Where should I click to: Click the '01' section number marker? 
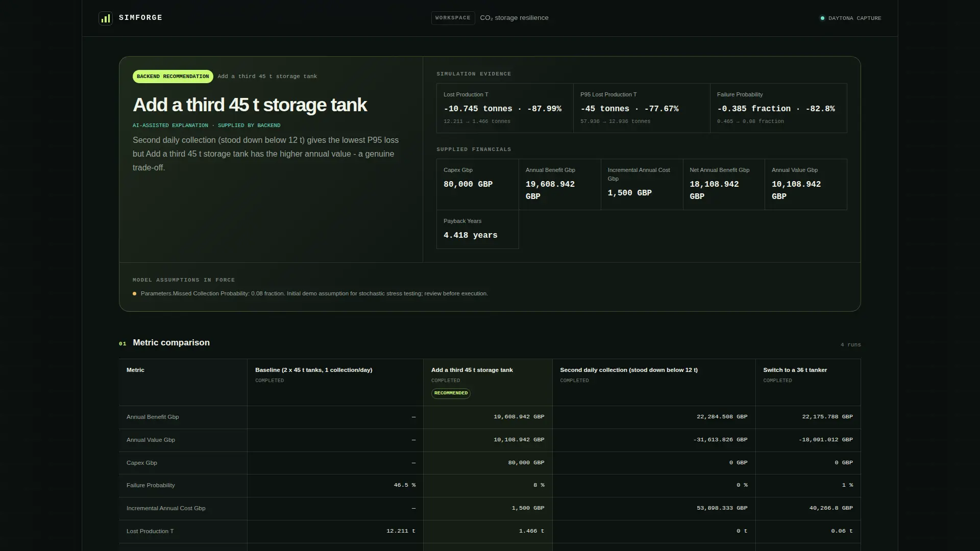pyautogui.click(x=122, y=344)
